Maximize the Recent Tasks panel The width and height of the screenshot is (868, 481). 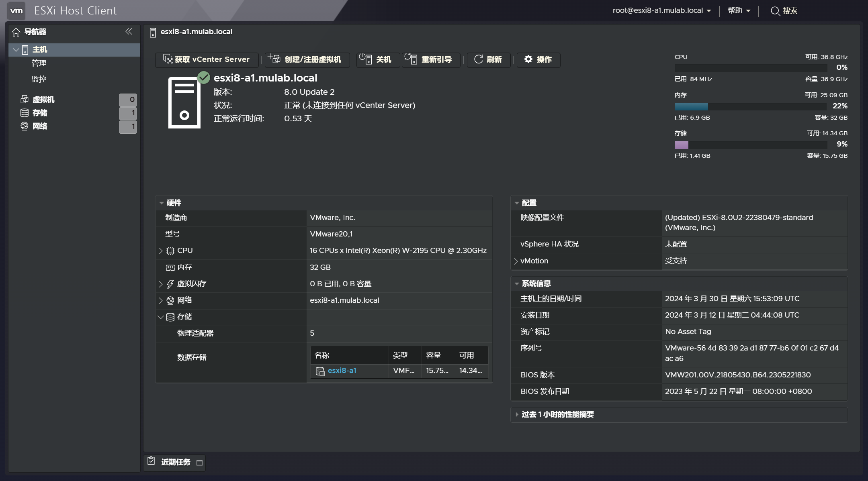(x=199, y=463)
